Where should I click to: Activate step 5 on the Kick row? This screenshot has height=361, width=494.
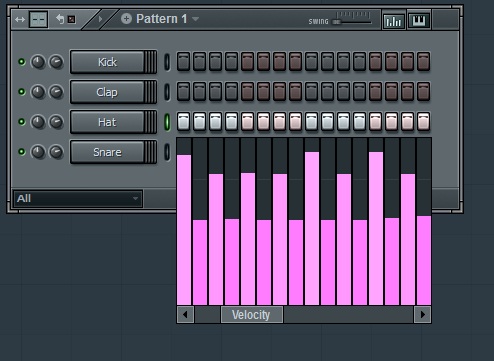coord(247,62)
